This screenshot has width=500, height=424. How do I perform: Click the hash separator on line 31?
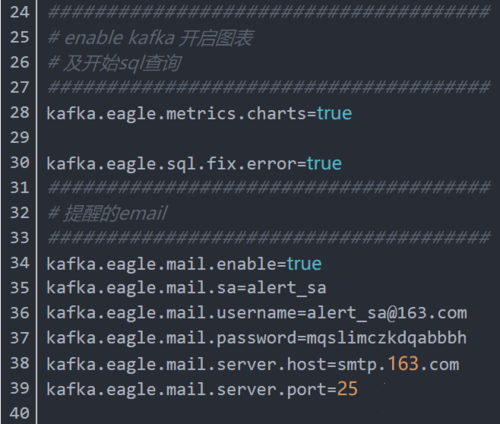(x=269, y=188)
